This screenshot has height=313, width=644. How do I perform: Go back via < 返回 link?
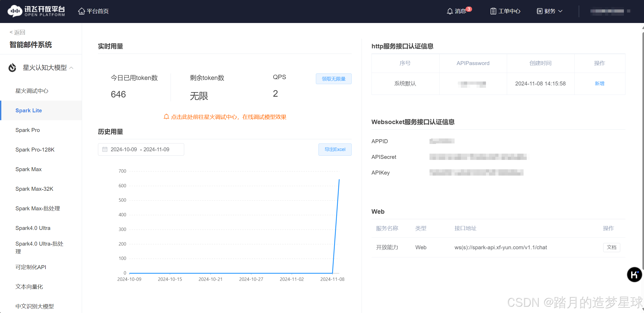point(18,32)
